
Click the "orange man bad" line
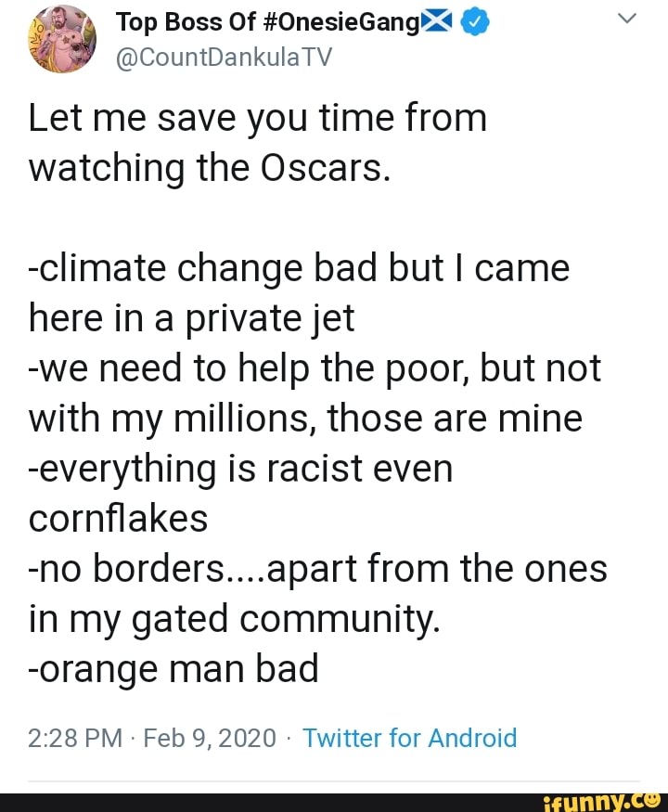click(x=174, y=669)
